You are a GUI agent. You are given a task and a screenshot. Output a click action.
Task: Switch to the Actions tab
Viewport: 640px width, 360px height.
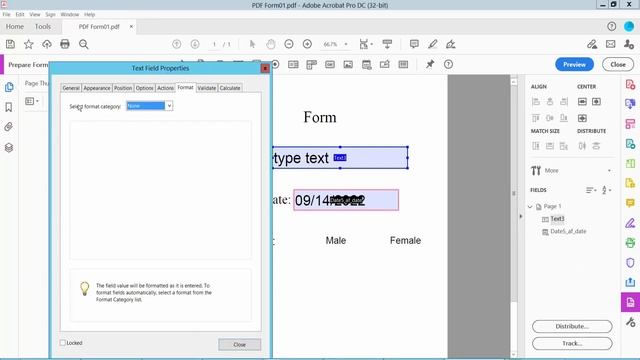tap(165, 88)
